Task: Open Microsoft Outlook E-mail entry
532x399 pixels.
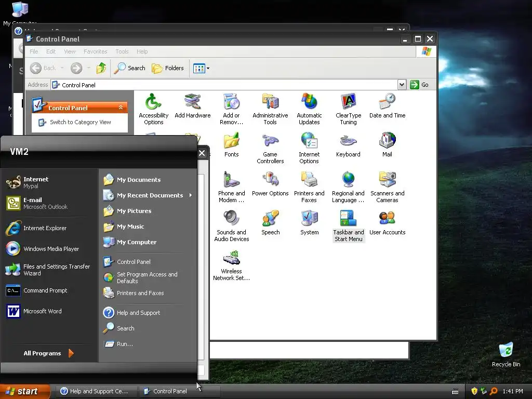Action: point(49,203)
